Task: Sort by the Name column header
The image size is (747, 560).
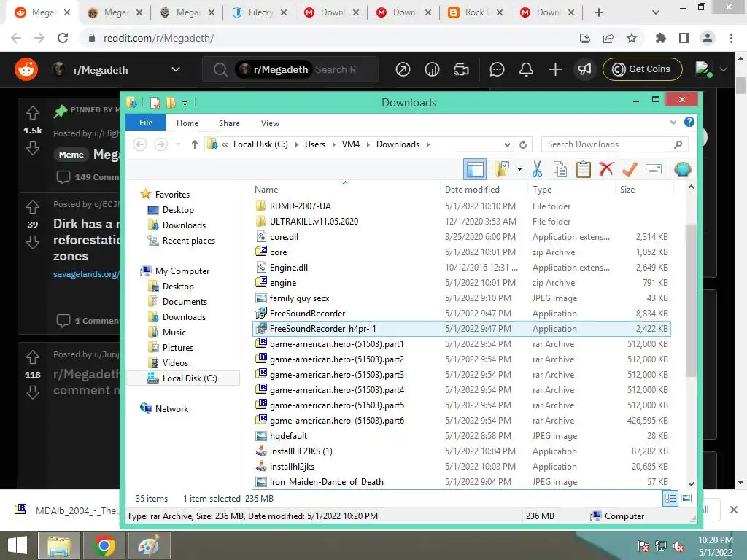Action: pyautogui.click(x=266, y=190)
